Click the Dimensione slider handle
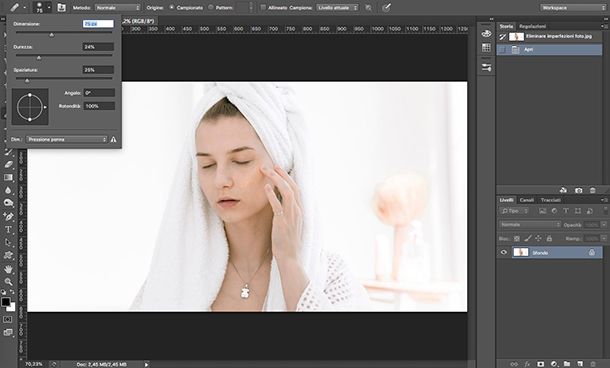 pos(51,35)
